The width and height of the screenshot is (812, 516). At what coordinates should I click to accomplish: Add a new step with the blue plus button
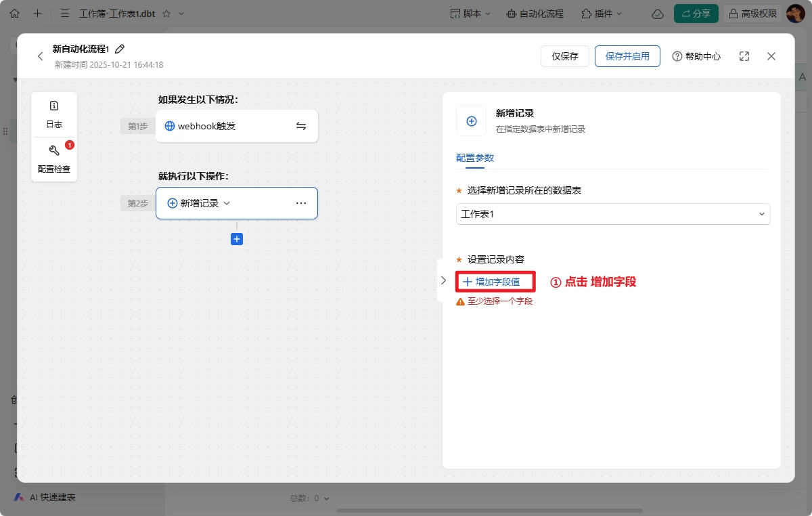(x=237, y=239)
